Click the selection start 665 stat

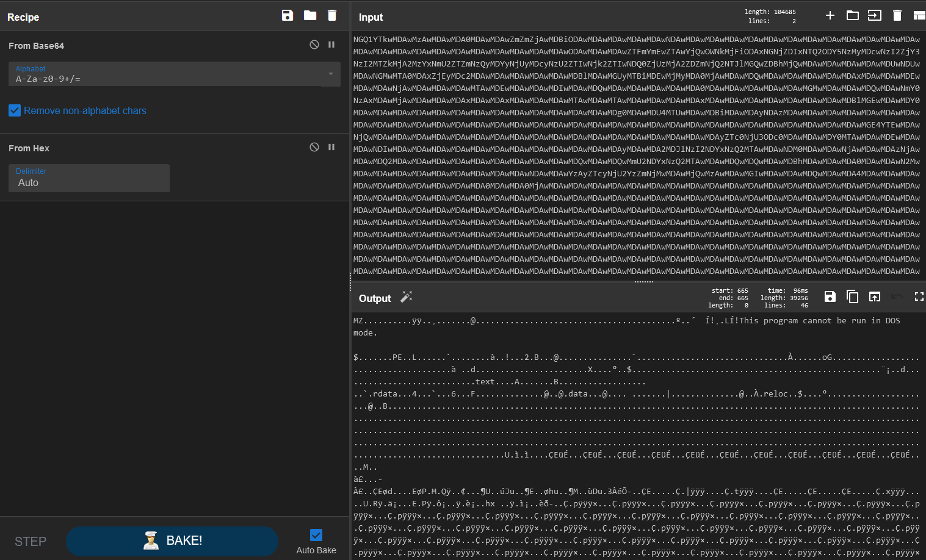[729, 290]
